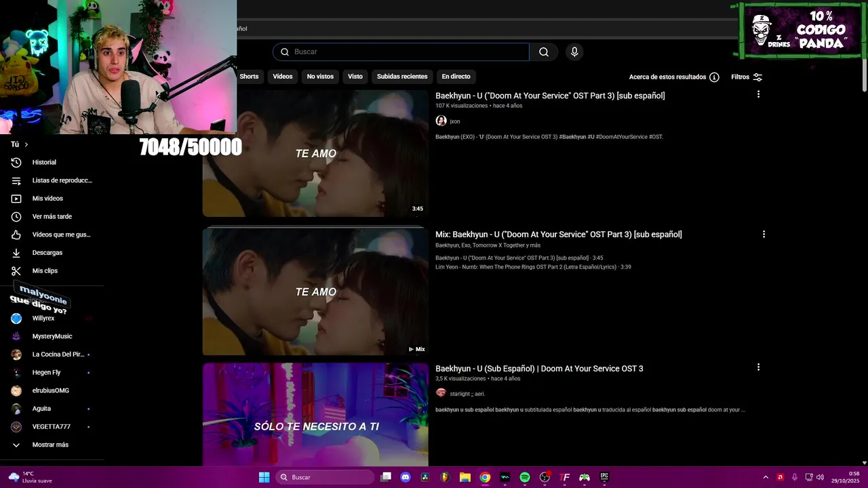
Task: Open File Explorer from the taskbar
Action: coord(465,477)
